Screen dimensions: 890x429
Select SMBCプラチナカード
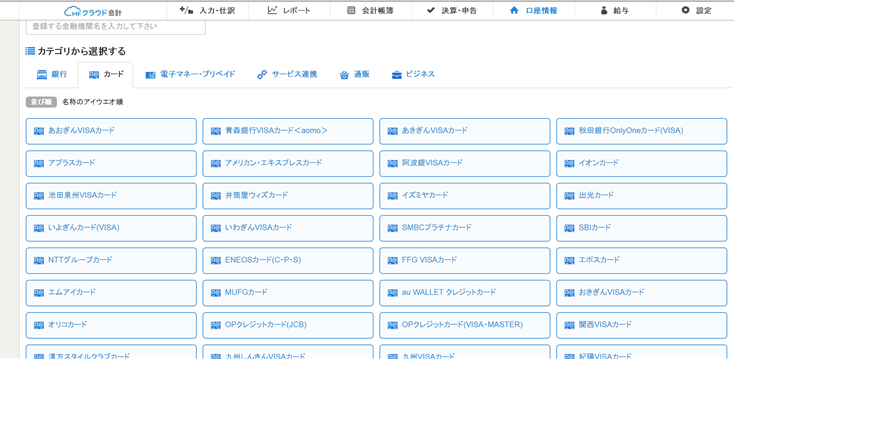click(x=465, y=228)
